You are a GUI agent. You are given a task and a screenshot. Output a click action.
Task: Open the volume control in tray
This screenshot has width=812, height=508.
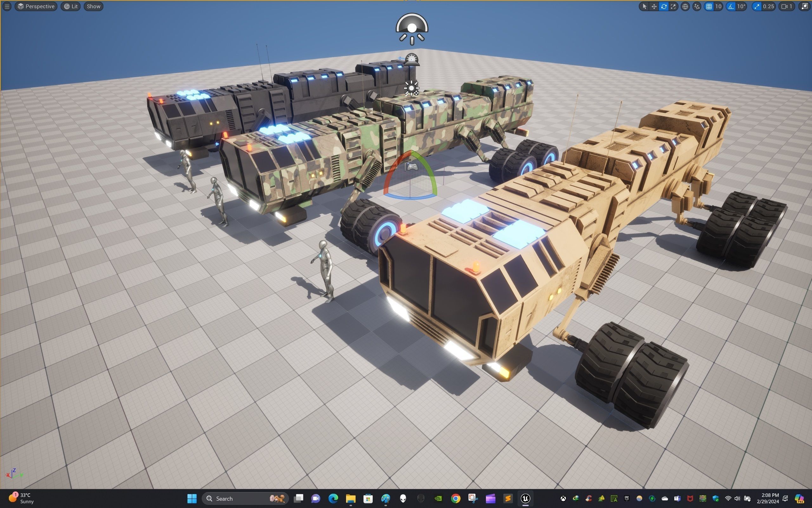click(737, 498)
